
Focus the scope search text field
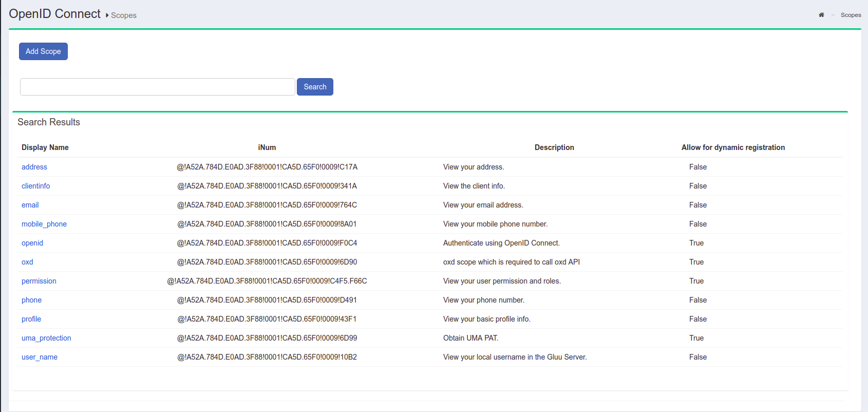(157, 87)
